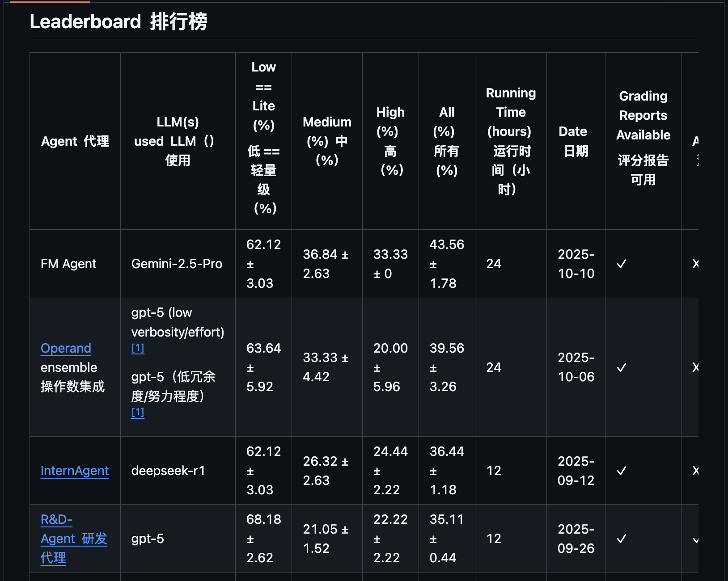The height and width of the screenshot is (581, 728).
Task: Click footnote [1] after gpt-5（低冗余度/努力程度）
Action: 138,413
